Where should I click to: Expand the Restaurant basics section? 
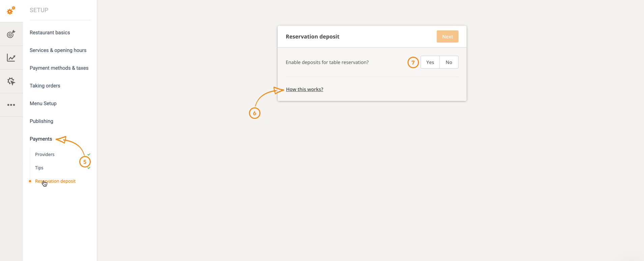[x=50, y=33]
